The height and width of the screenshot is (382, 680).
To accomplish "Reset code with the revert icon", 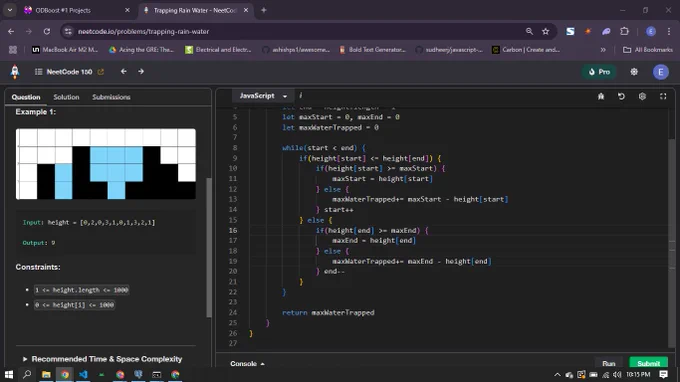I will click(x=621, y=96).
